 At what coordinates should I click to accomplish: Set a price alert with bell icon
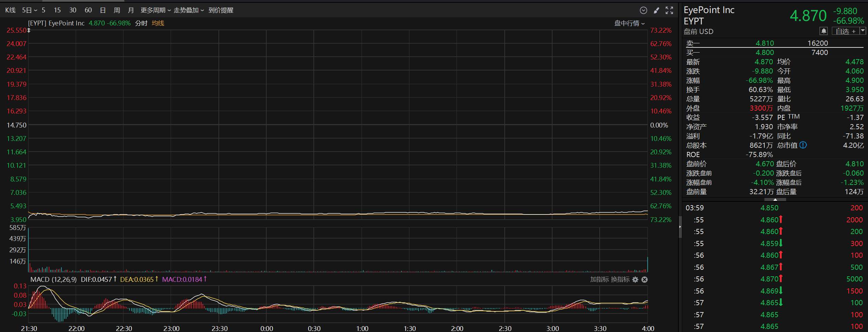point(824,31)
